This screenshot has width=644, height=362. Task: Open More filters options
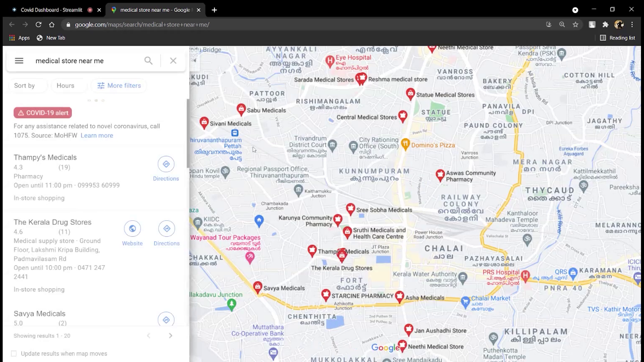tap(119, 85)
